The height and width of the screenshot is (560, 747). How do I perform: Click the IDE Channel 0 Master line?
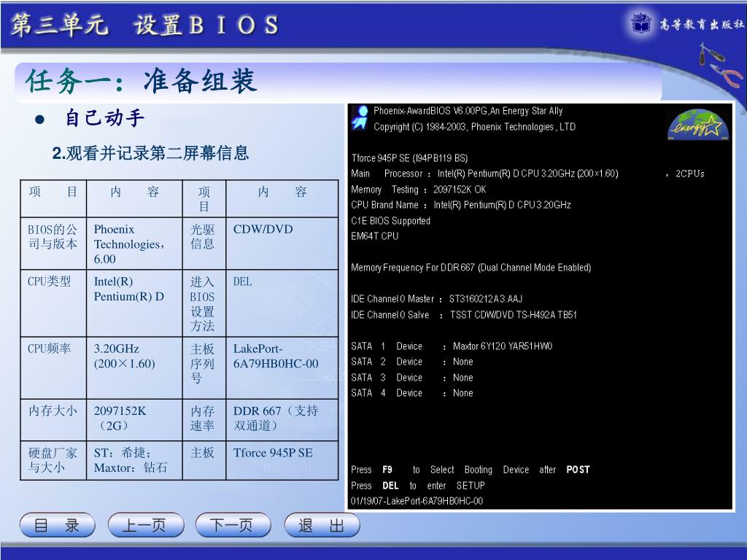point(436,299)
